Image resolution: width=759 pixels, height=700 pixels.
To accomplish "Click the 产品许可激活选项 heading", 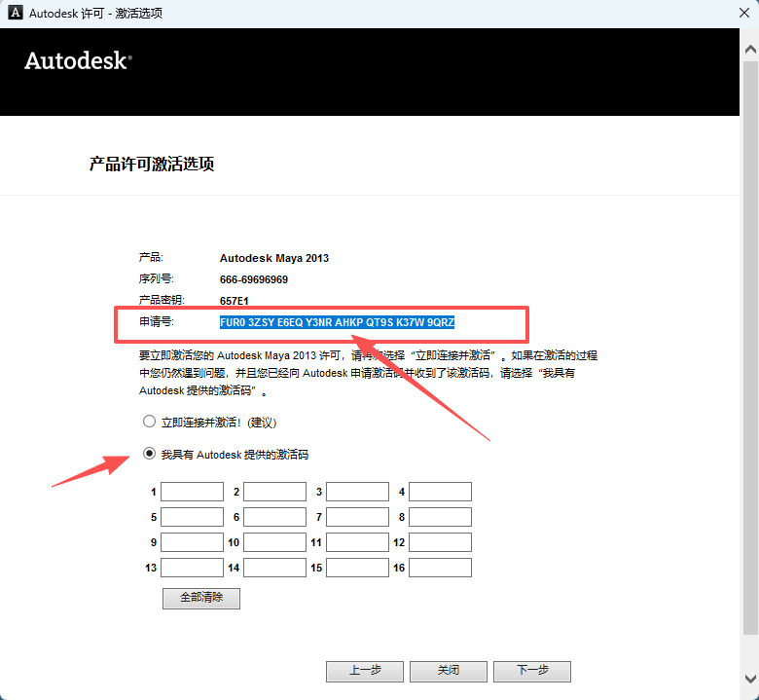I will pyautogui.click(x=152, y=164).
